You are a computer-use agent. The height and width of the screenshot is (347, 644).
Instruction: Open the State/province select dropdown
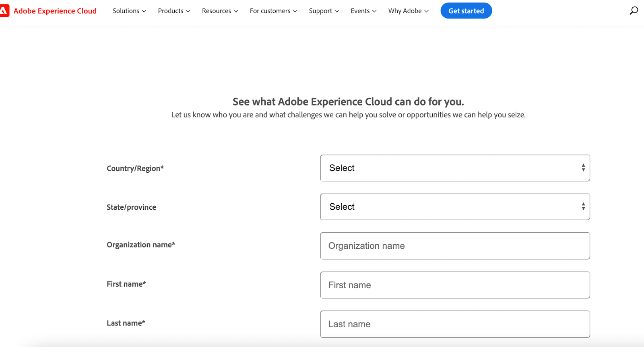coord(455,207)
